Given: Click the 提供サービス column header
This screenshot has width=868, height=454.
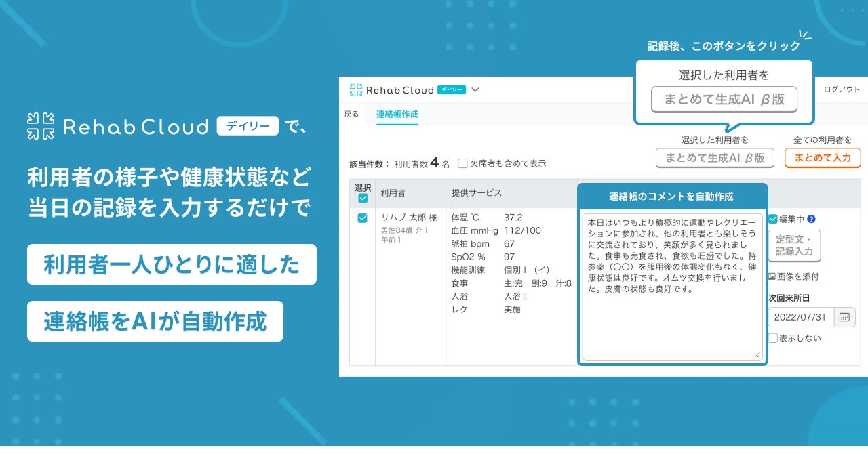Looking at the screenshot, I should (477, 193).
